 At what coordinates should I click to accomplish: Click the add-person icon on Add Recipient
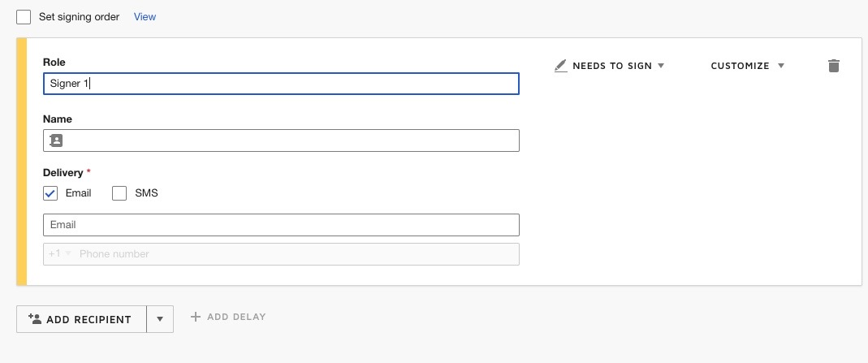point(35,319)
